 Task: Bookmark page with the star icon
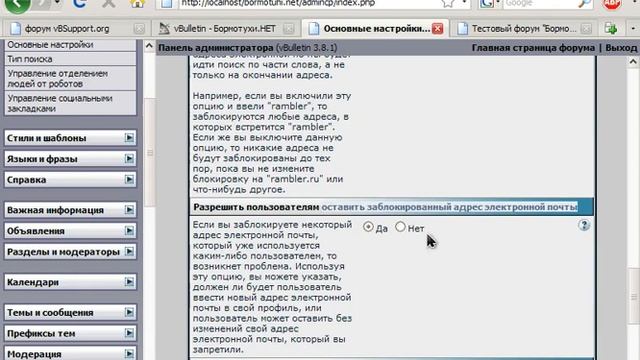coord(448,4)
